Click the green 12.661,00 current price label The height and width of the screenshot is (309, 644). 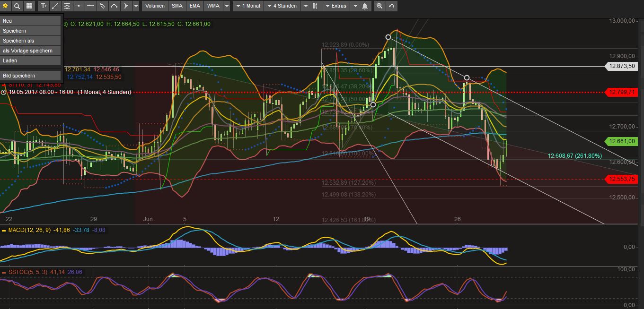point(622,141)
